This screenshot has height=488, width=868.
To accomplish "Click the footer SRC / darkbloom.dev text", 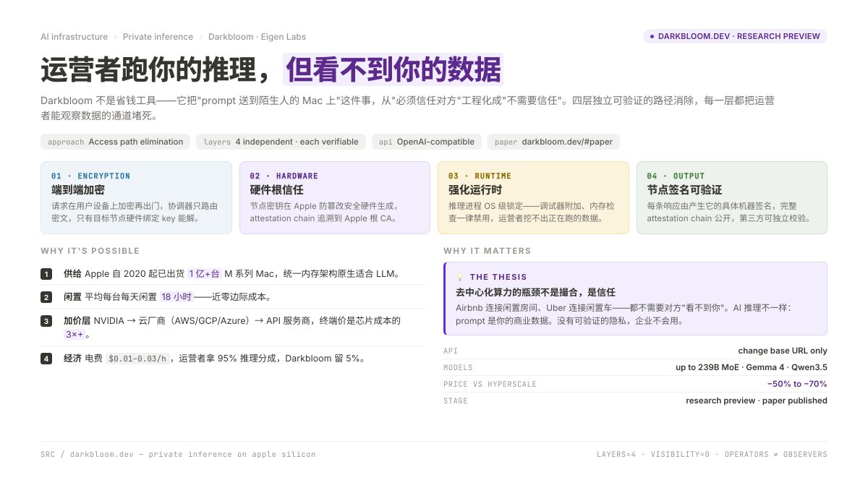I will 178,455.
